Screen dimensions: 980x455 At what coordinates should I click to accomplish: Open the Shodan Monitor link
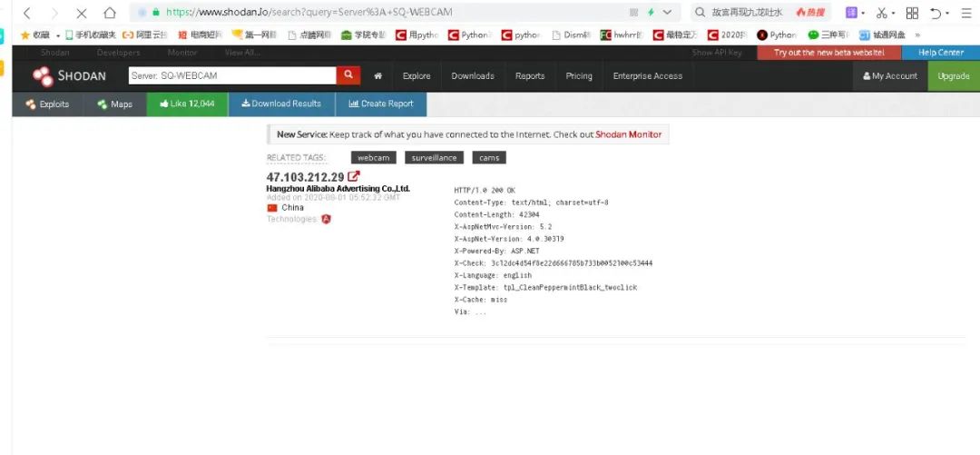coord(628,134)
